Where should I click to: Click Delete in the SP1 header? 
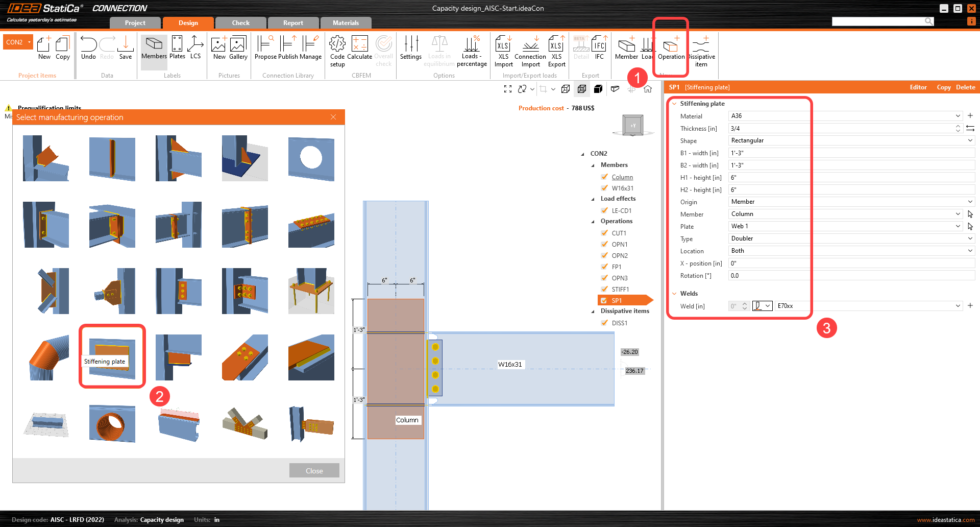tap(965, 87)
